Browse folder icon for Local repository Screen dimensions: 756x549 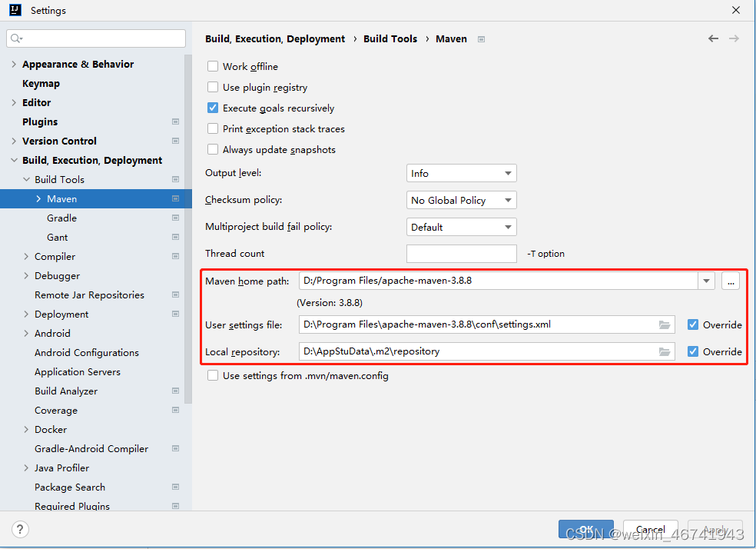[665, 352]
